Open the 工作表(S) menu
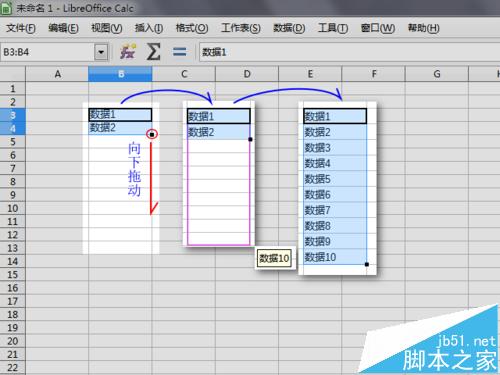The height and width of the screenshot is (375, 500). click(241, 28)
